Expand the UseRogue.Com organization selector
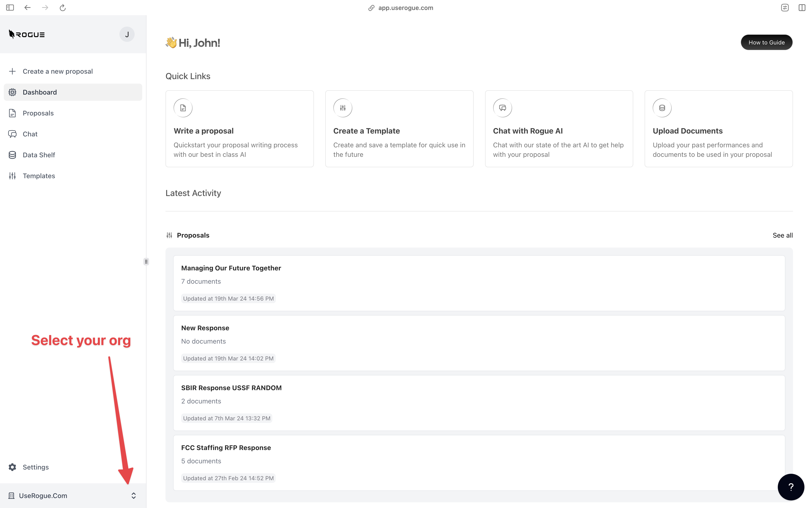 click(x=43, y=496)
